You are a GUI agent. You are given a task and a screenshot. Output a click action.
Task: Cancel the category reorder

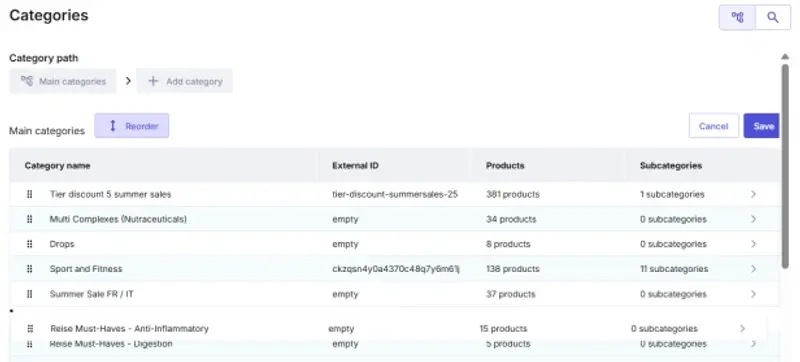pyautogui.click(x=713, y=126)
